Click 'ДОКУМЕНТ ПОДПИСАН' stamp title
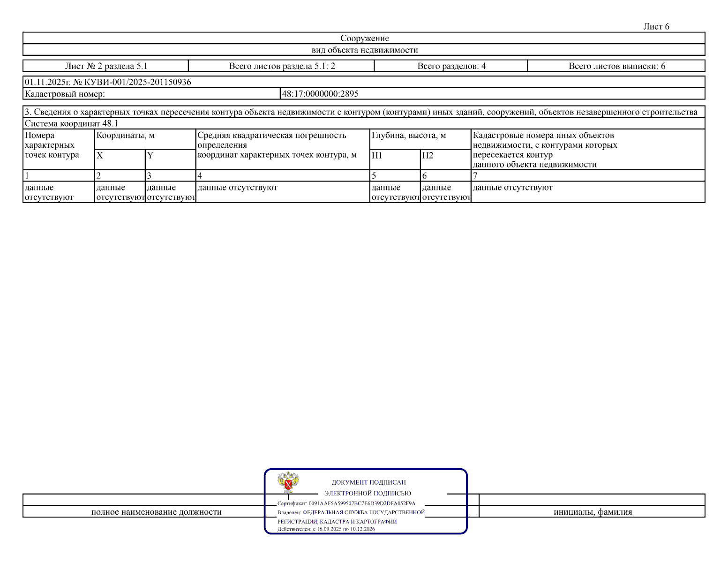 368,482
